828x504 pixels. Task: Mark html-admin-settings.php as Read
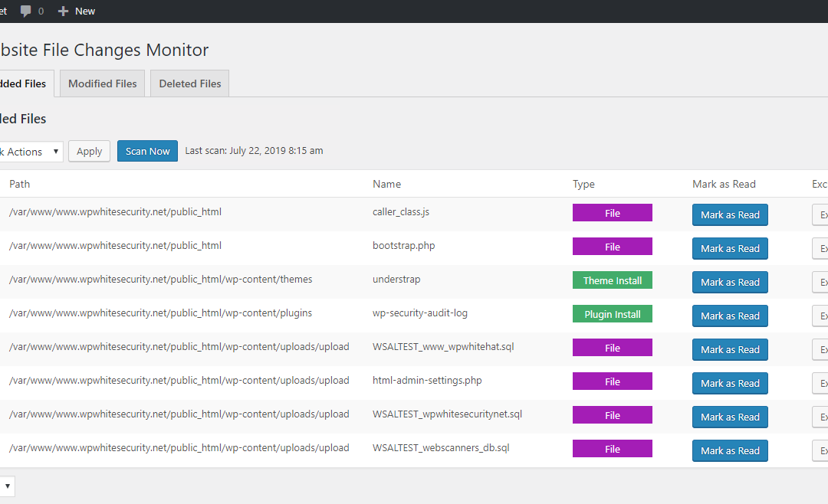pyautogui.click(x=730, y=383)
